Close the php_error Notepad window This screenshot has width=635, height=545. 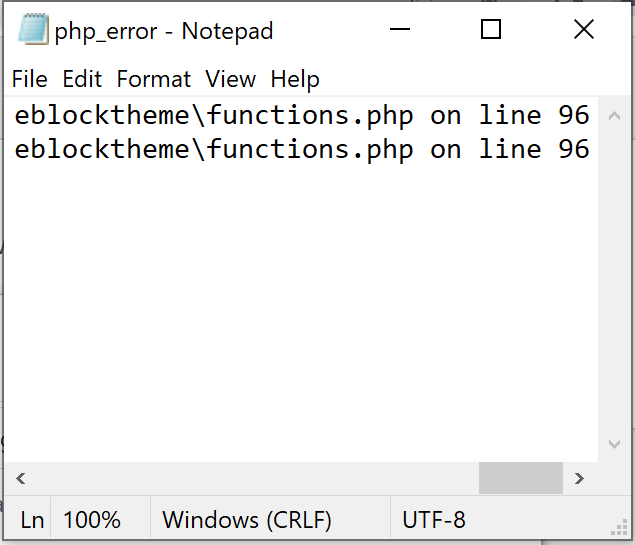tap(584, 29)
